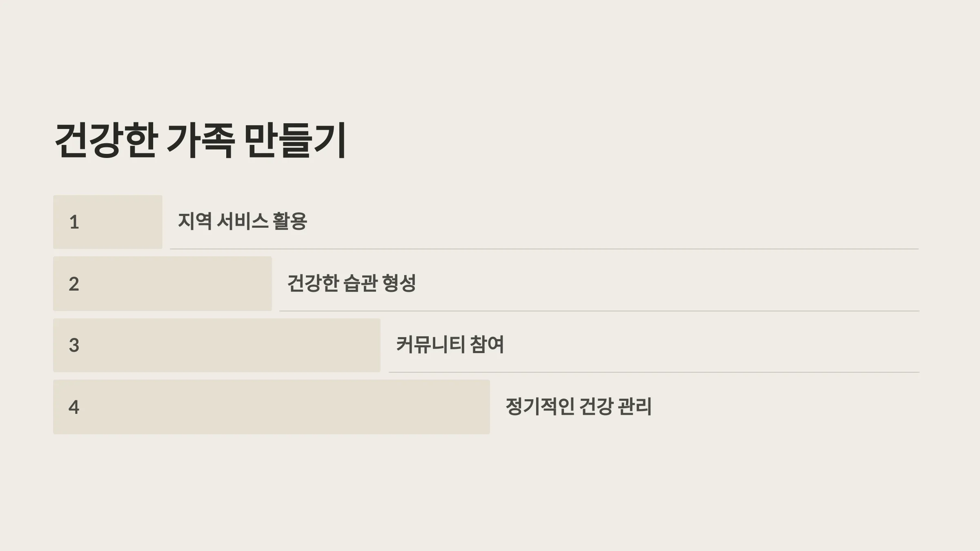
Task: Click the word 참여 in step three
Action: click(x=487, y=344)
